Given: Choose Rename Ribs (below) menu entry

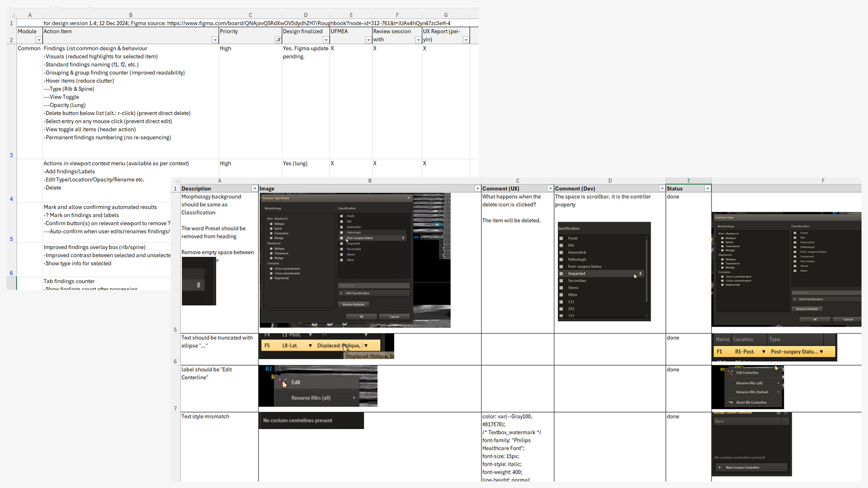Looking at the screenshot, I should pos(752,392).
